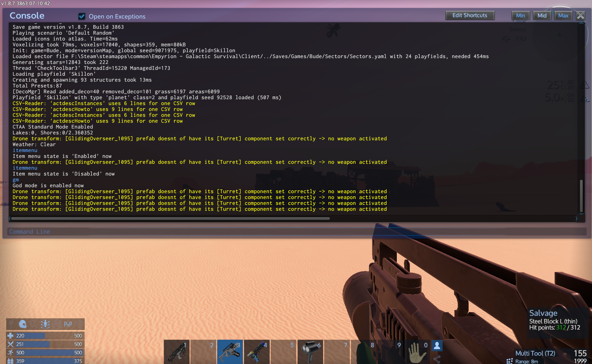Click the share icon below player profile
This screenshot has height=364, width=592.
[437, 359]
